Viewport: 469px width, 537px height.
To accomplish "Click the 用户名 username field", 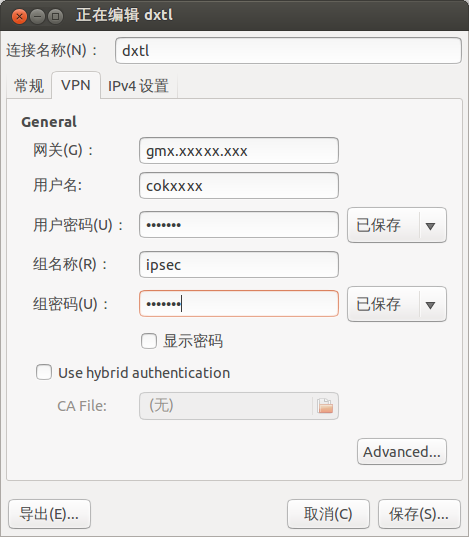I will point(239,186).
